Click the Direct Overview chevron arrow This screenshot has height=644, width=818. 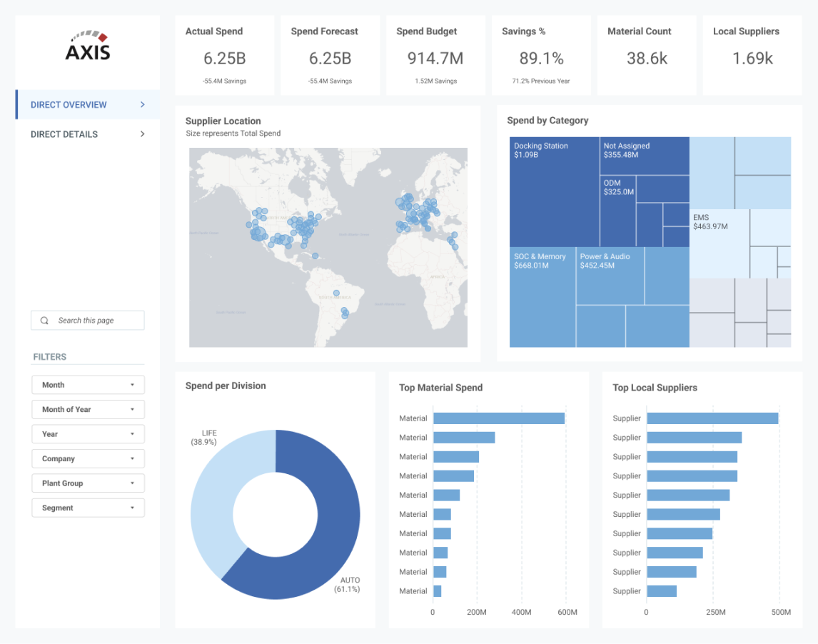[x=143, y=105]
